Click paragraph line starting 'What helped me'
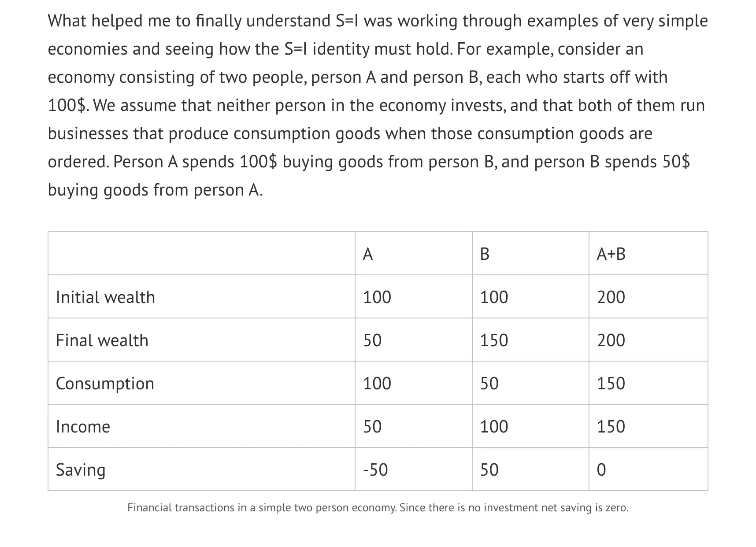Image resolution: width=756 pixels, height=547 pixels. 378,21
